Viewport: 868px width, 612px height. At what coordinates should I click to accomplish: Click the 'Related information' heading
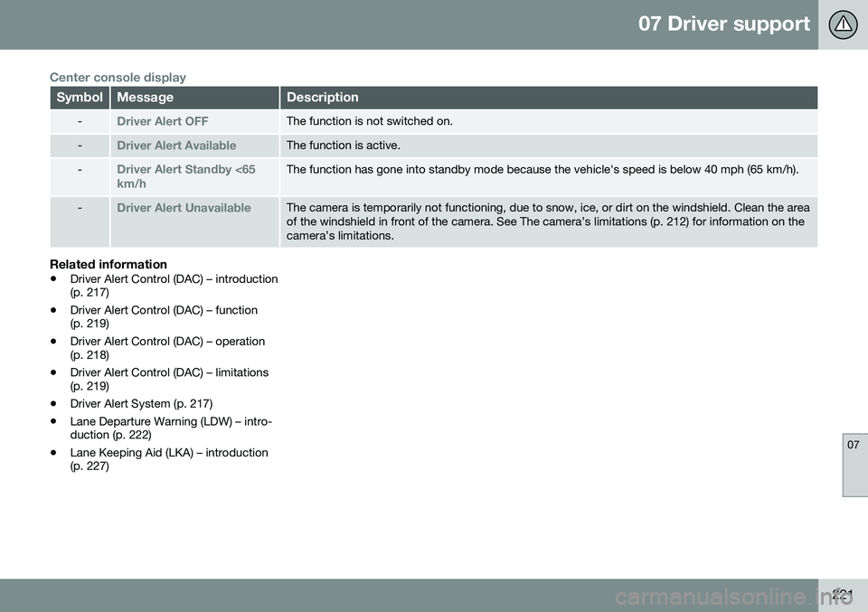108,265
